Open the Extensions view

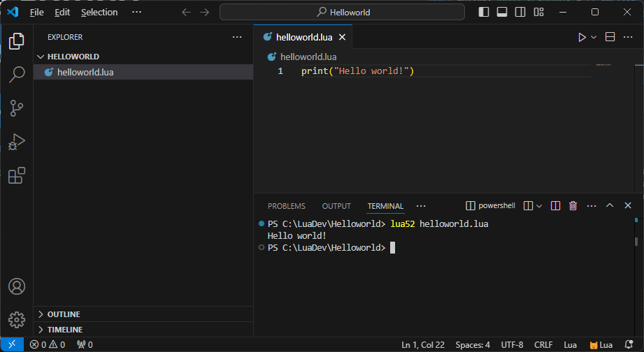[16, 175]
